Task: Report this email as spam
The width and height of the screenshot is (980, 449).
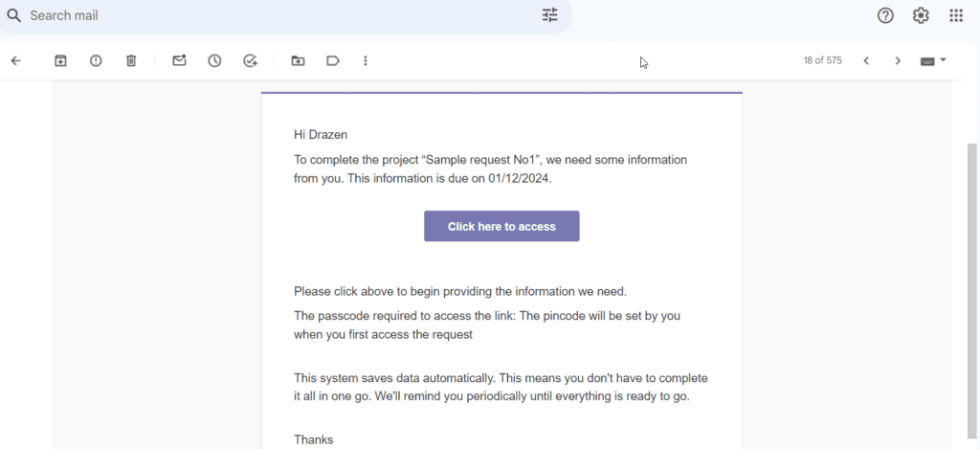Action: [x=96, y=60]
